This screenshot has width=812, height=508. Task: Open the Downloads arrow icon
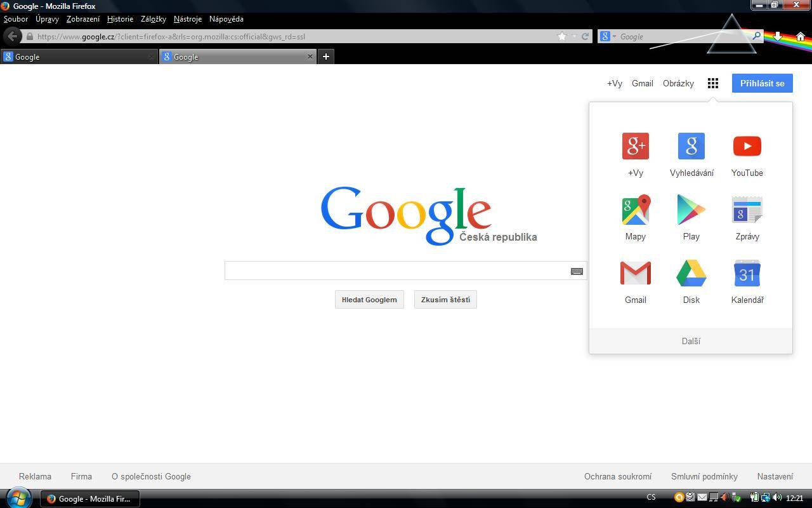pyautogui.click(x=778, y=36)
